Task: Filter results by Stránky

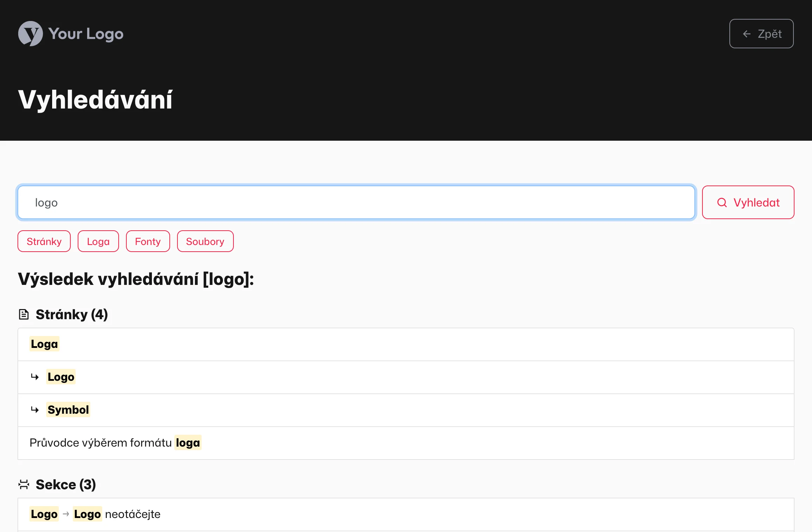Action: pyautogui.click(x=44, y=241)
